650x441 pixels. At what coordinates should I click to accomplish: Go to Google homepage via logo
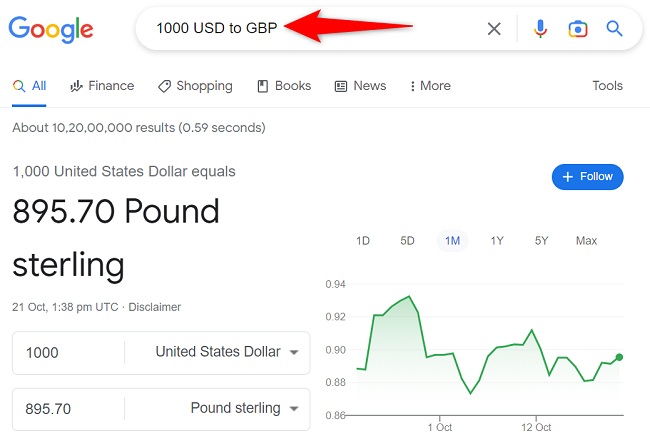click(51, 29)
